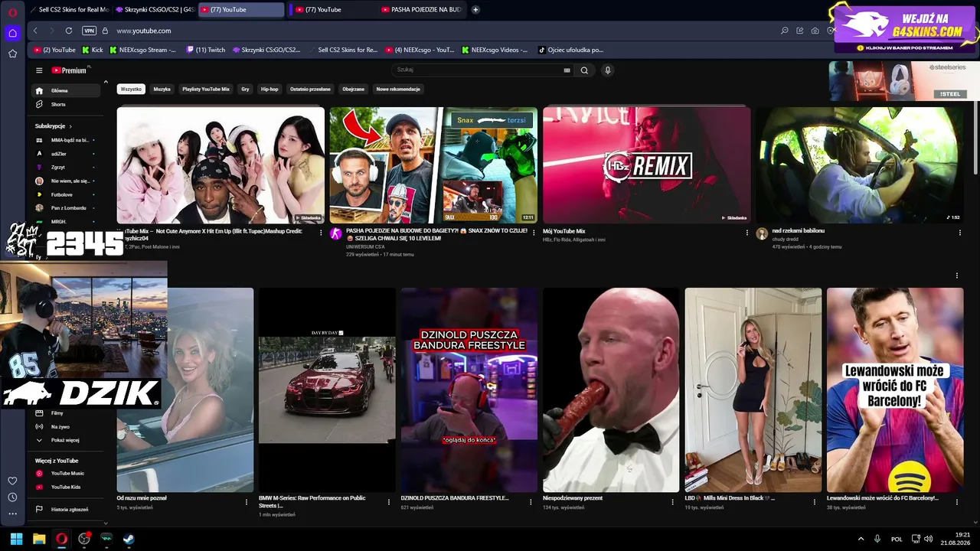Open 'Główna' in YouTube sidebar
980x551 pixels.
tap(66, 90)
